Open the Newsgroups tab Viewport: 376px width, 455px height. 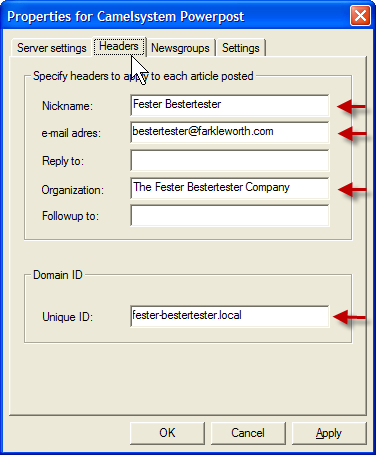point(180,48)
